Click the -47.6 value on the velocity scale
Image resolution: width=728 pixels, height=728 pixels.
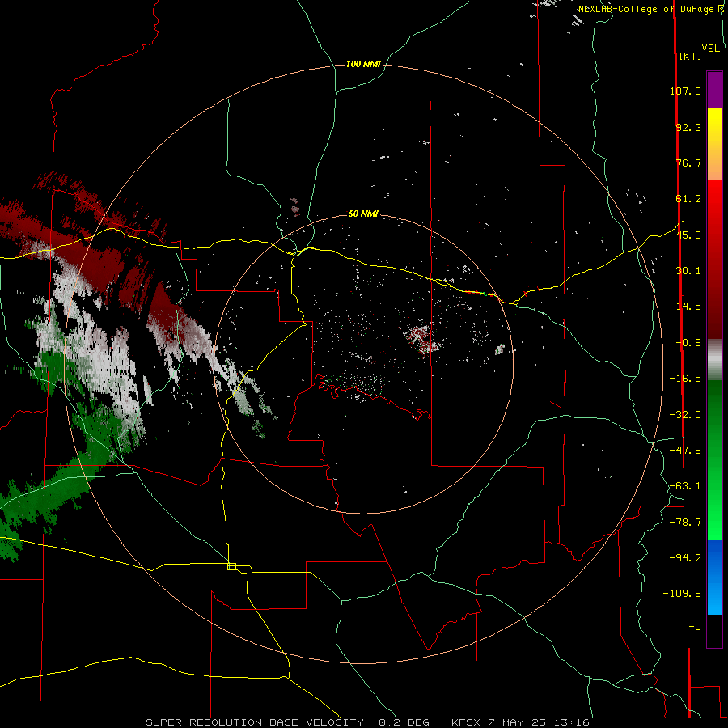click(685, 451)
